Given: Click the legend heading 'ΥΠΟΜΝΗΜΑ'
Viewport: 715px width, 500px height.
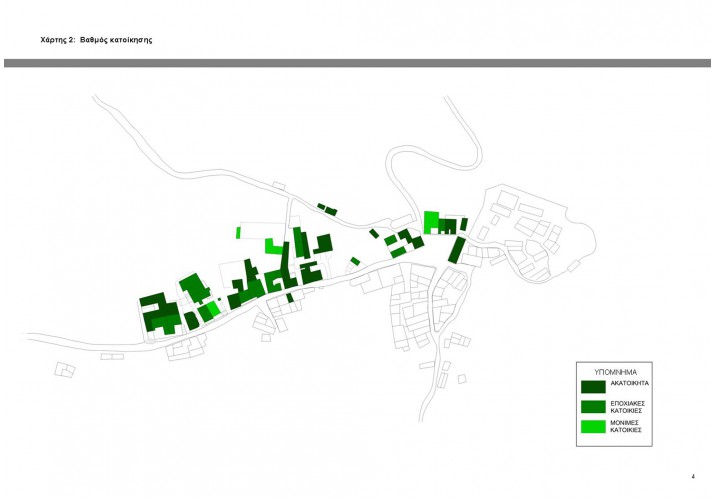Looking at the screenshot, I should pyautogui.click(x=615, y=372).
